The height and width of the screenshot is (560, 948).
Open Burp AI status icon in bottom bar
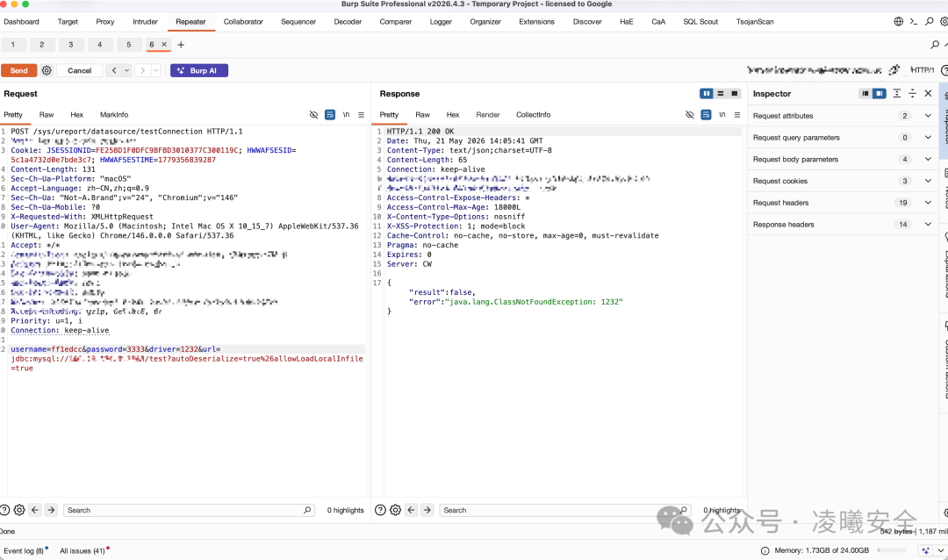(926, 550)
